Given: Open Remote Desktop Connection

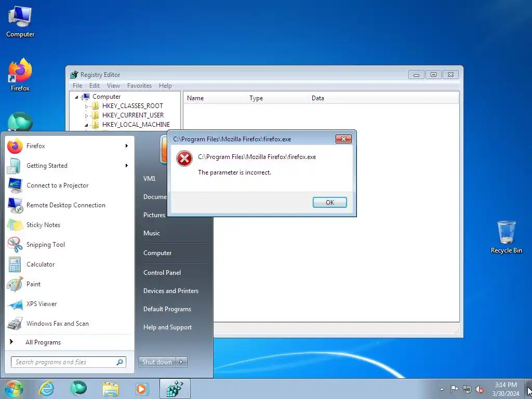Looking at the screenshot, I should point(70,205).
